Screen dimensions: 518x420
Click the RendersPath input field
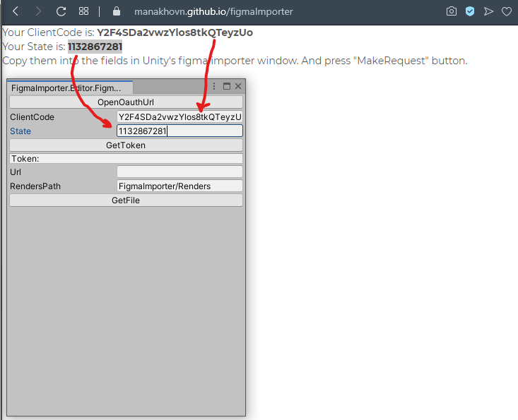click(179, 186)
